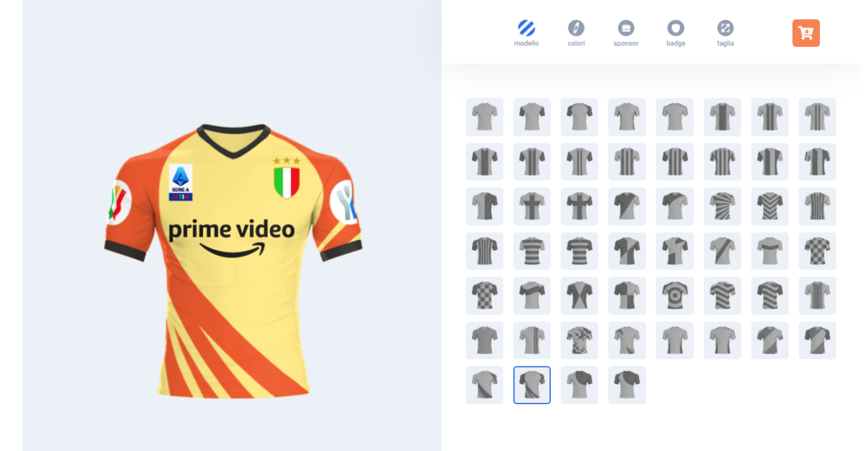Choose the currently highlighted jersey model thumbnail

[x=532, y=385]
